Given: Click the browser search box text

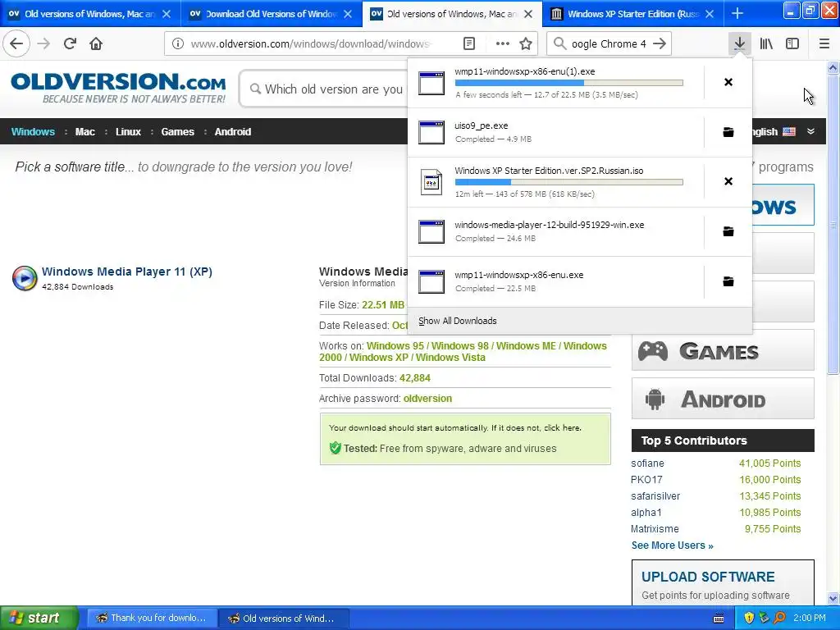Looking at the screenshot, I should pyautogui.click(x=609, y=44).
